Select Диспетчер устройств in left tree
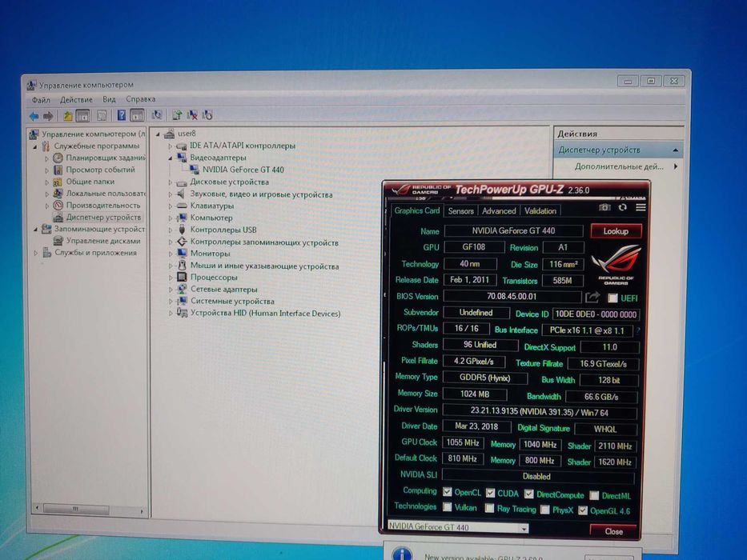 point(103,217)
